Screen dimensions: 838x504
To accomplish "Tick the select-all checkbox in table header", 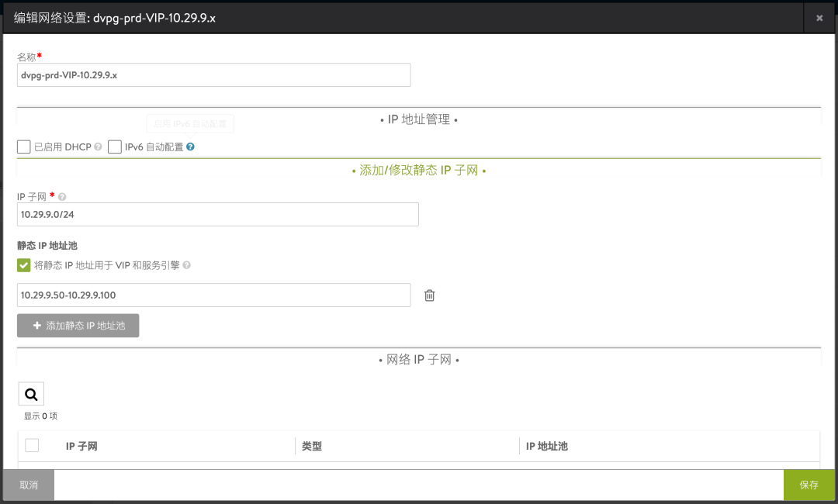I will pos(32,446).
